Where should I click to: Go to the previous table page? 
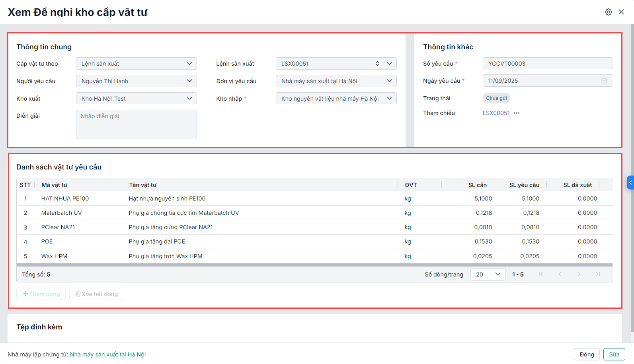[x=560, y=274]
